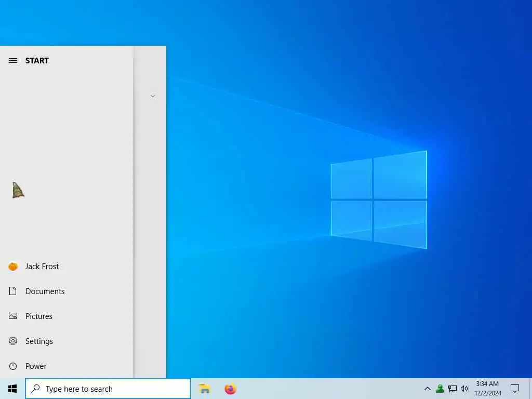Launch Firefox from the taskbar

230,389
